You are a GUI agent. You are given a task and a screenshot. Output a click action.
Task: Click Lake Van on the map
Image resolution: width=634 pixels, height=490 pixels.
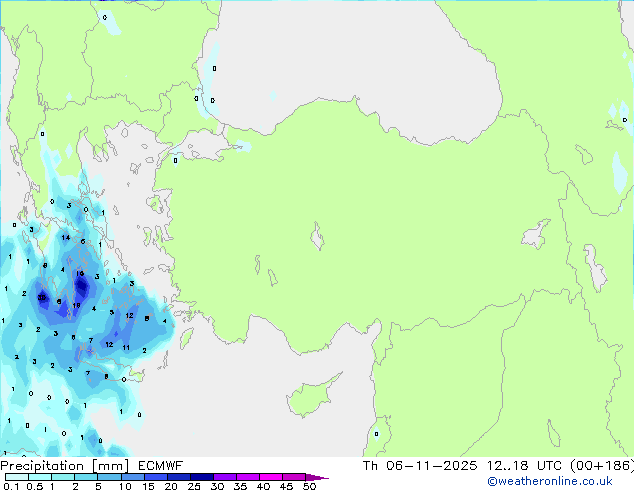point(535,234)
